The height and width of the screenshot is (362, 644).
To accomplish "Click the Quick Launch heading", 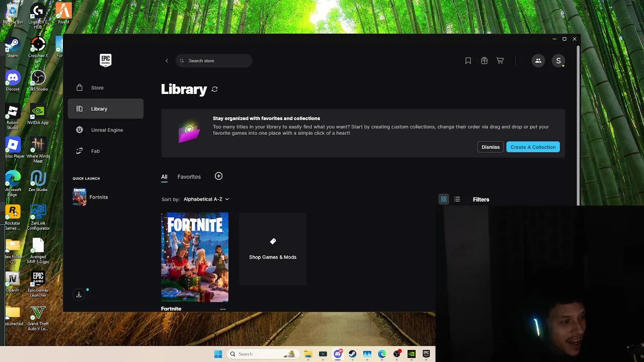I will click(x=86, y=178).
